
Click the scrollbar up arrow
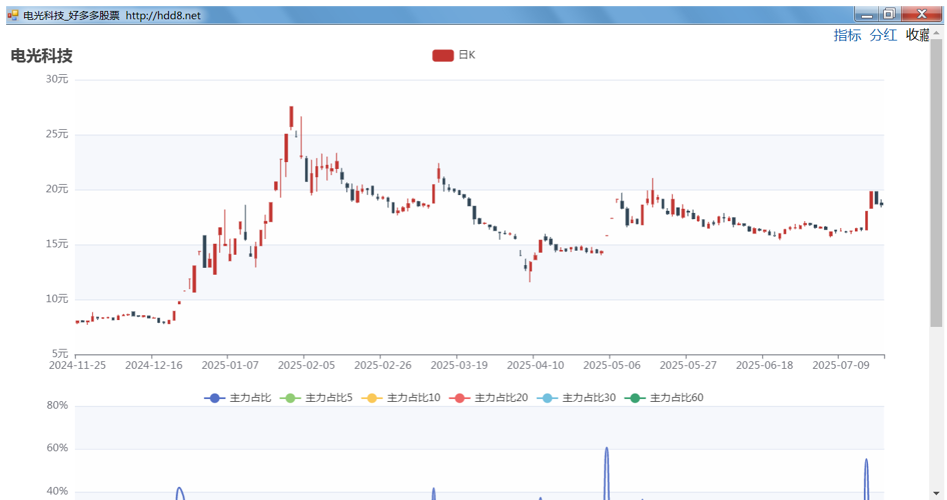pyautogui.click(x=936, y=33)
